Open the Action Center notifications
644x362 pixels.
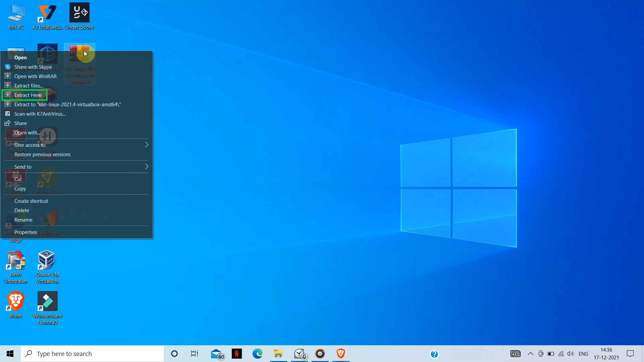click(x=630, y=353)
